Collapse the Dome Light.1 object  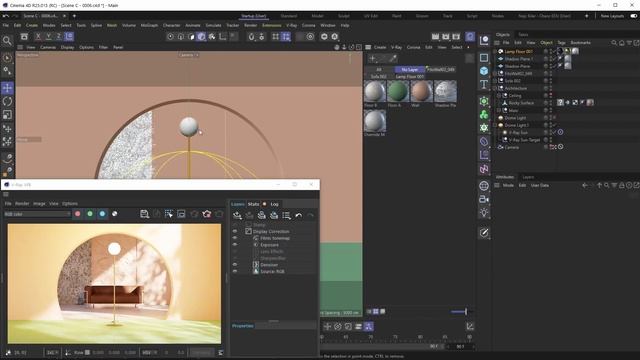click(x=495, y=125)
